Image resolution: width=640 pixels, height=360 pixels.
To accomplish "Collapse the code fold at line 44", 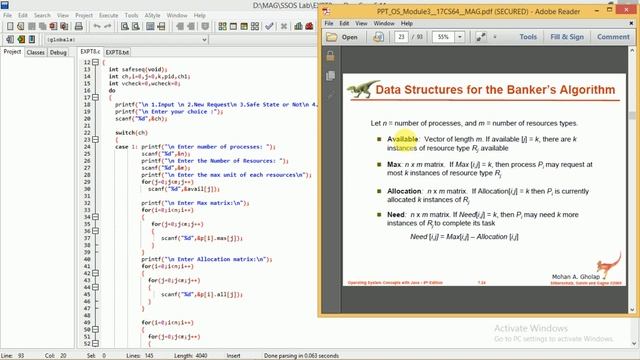I will [96, 287].
